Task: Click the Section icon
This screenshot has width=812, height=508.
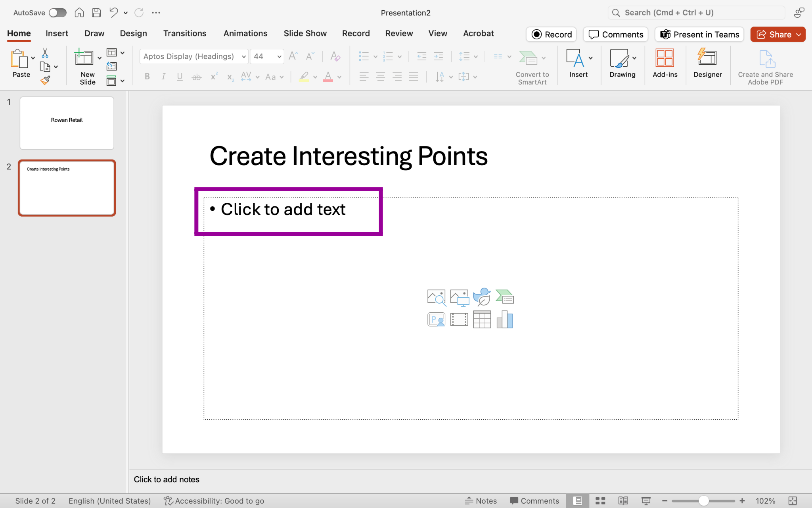Action: (112, 81)
